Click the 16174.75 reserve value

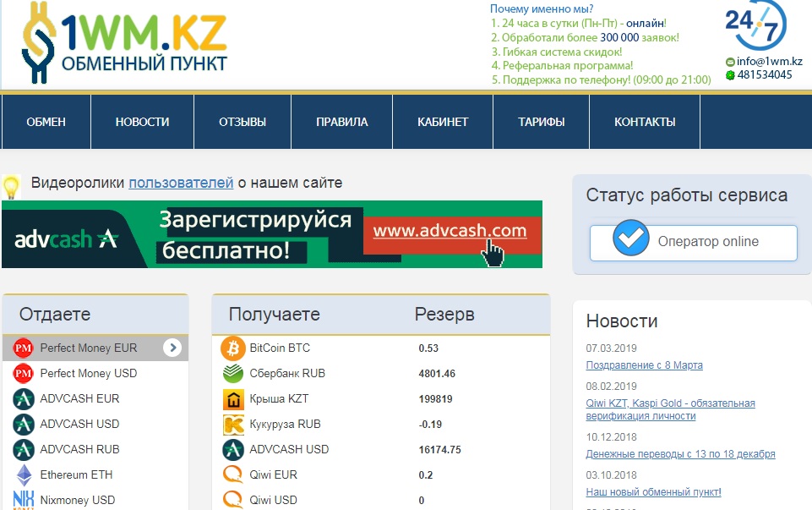pyautogui.click(x=439, y=450)
